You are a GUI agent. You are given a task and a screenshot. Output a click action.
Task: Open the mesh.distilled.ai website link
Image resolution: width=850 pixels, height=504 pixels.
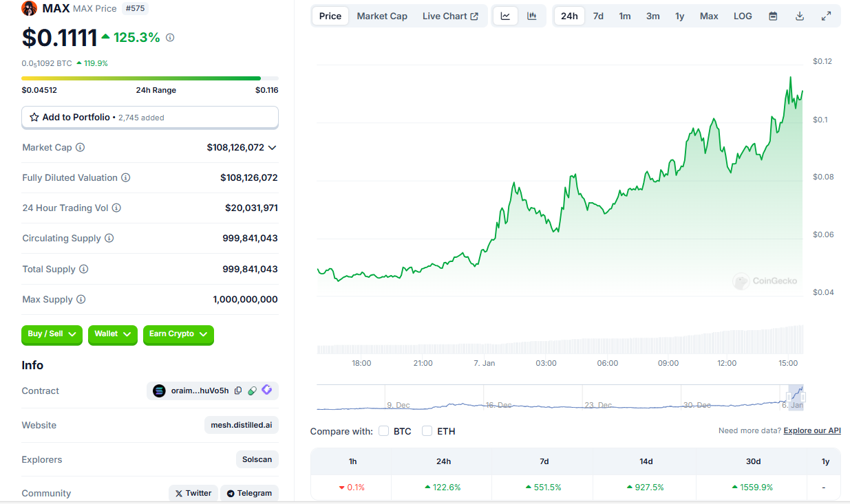click(241, 425)
